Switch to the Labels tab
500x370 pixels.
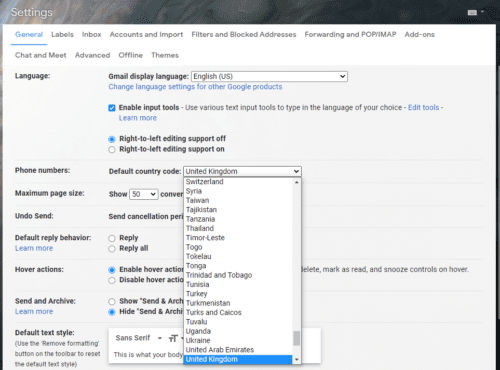coord(62,34)
